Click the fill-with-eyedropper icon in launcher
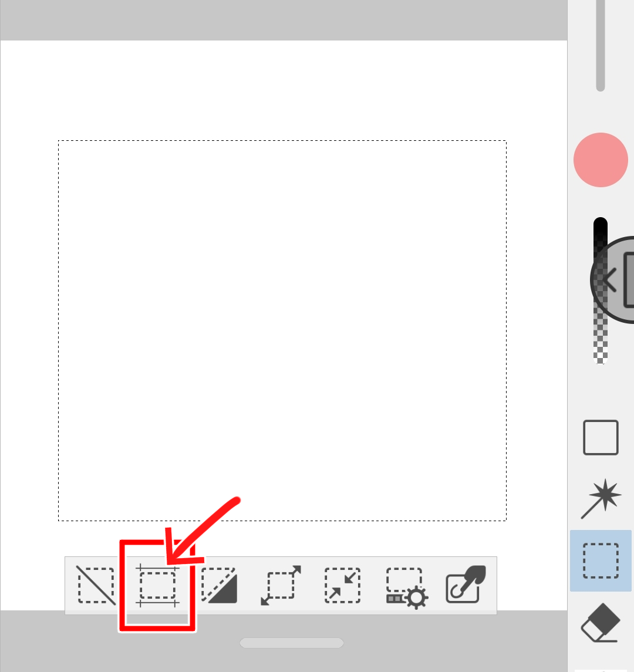Viewport: 634px width, 672px height. coord(466,584)
